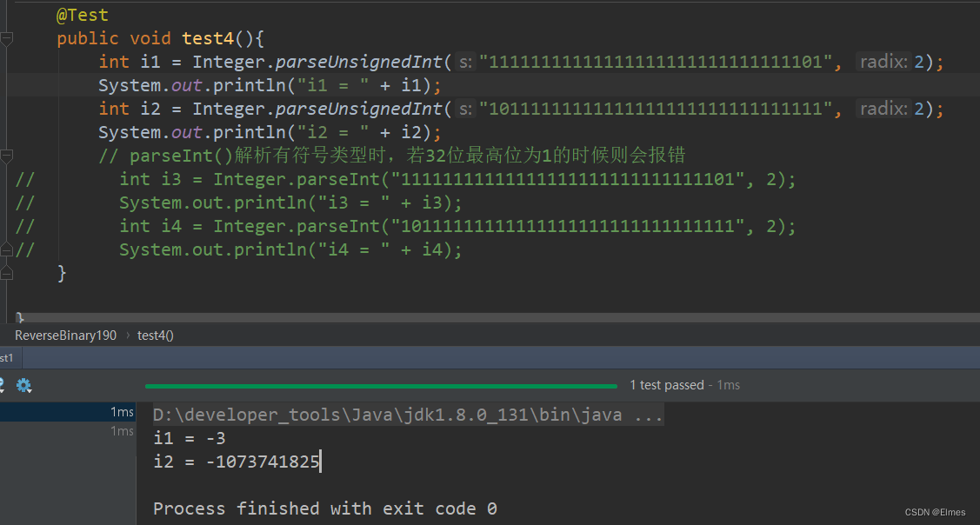Click the editor horizontal scrollbar
This screenshot has width=980, height=525.
pos(497,317)
